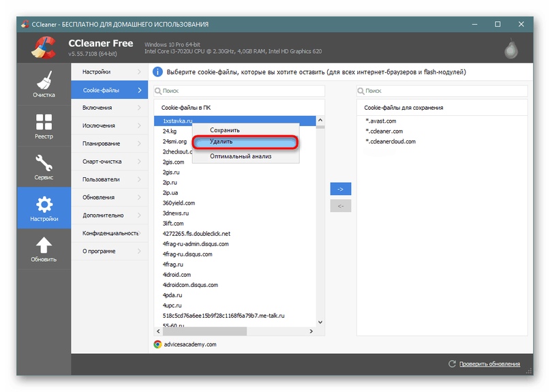Open the Сервис tools section
Viewport: 550px width, 392px height.
44,167
